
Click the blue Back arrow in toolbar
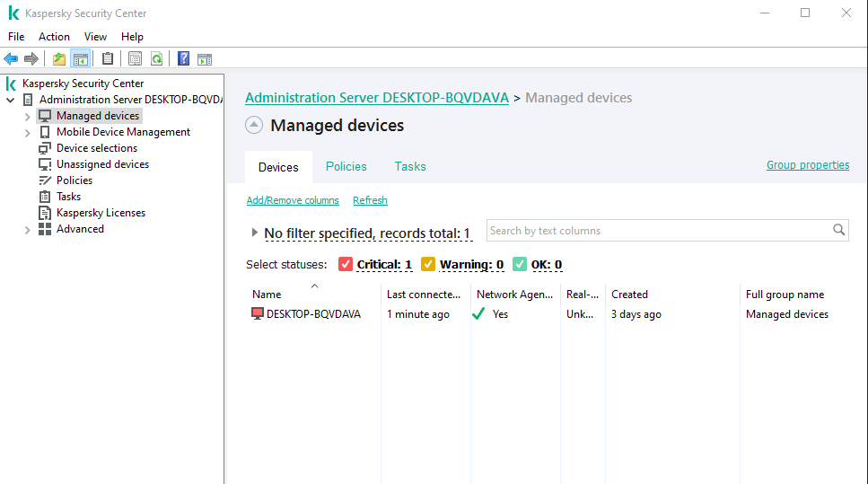click(11, 59)
